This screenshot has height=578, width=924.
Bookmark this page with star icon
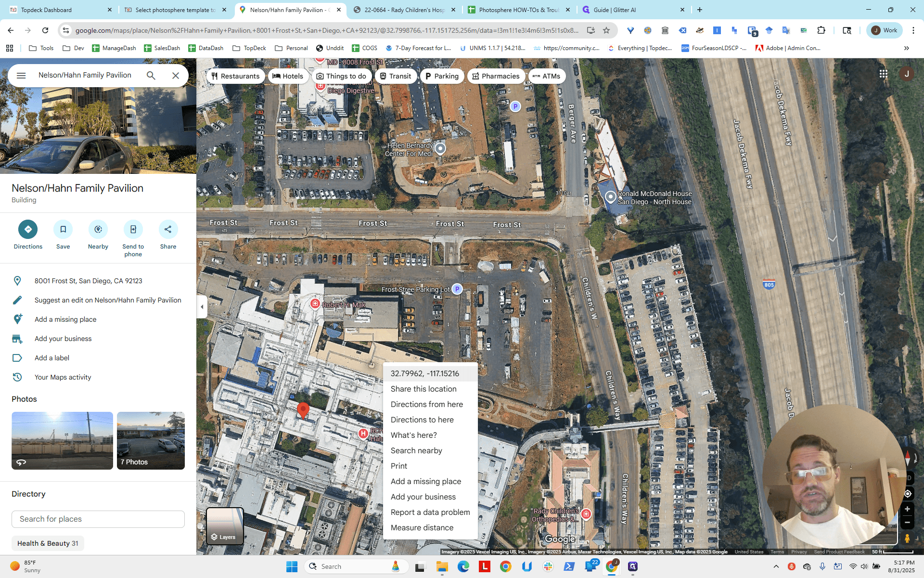[606, 30]
